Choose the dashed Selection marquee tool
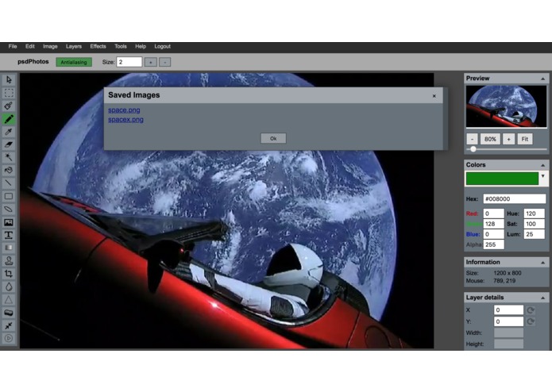This screenshot has width=552, height=392. click(x=9, y=93)
